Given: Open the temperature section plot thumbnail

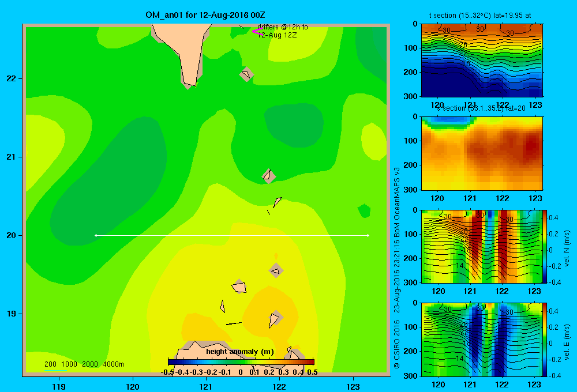Looking at the screenshot, I should click(x=482, y=61).
